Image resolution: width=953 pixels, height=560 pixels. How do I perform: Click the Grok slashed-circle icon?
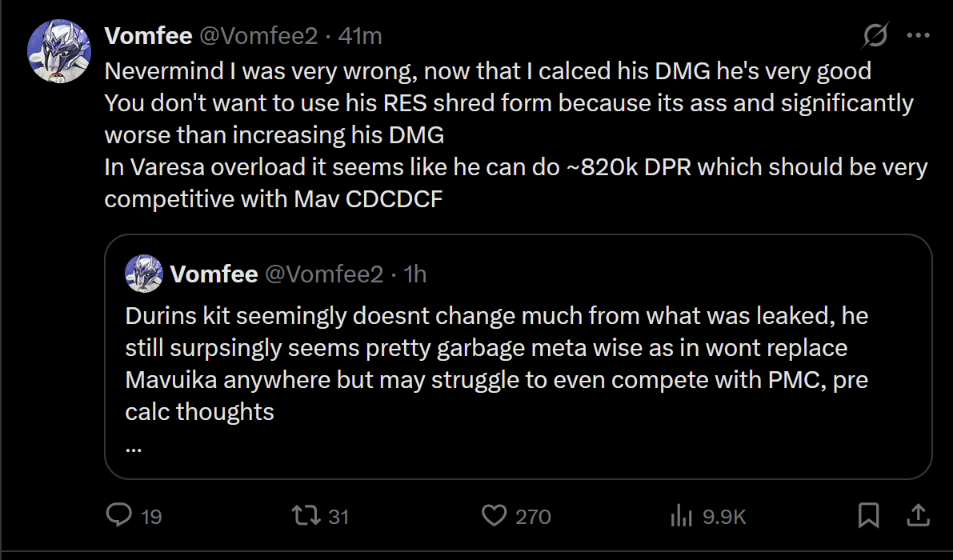(875, 36)
